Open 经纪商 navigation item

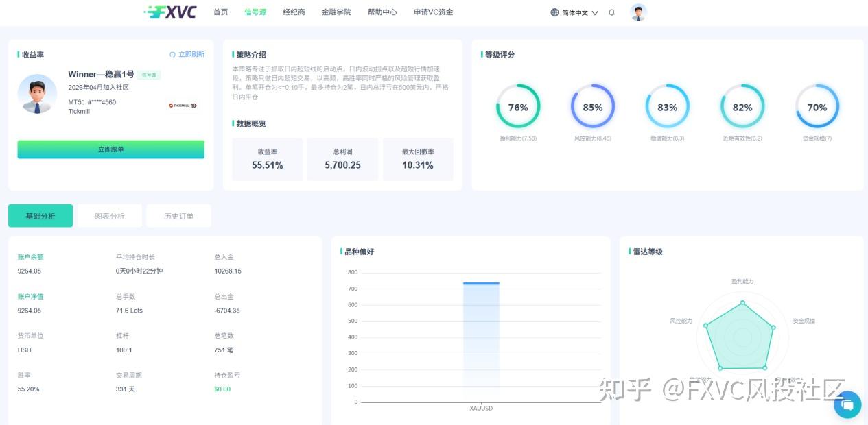(294, 12)
